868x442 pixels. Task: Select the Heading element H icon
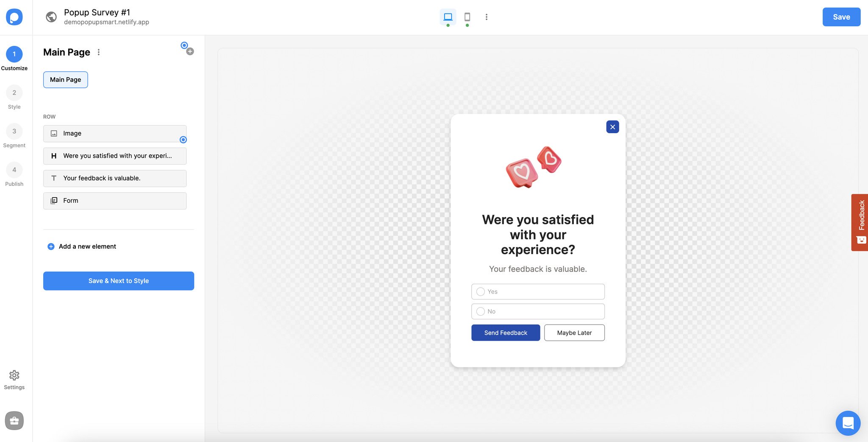pyautogui.click(x=53, y=156)
